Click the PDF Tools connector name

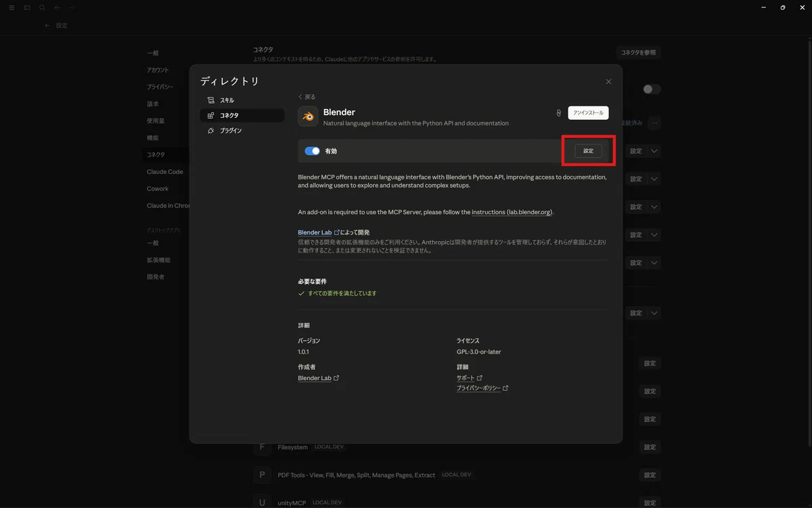356,475
